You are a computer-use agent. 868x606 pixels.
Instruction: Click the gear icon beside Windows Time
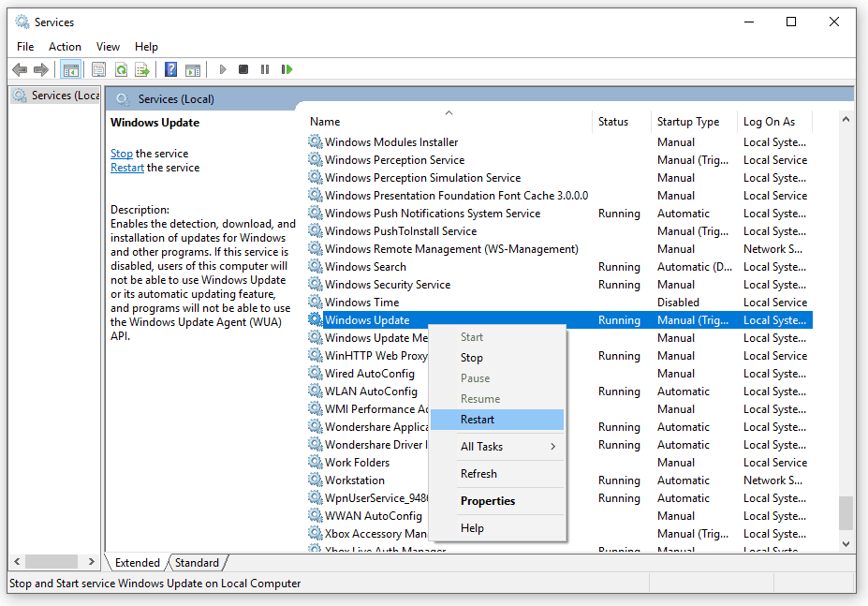[316, 302]
